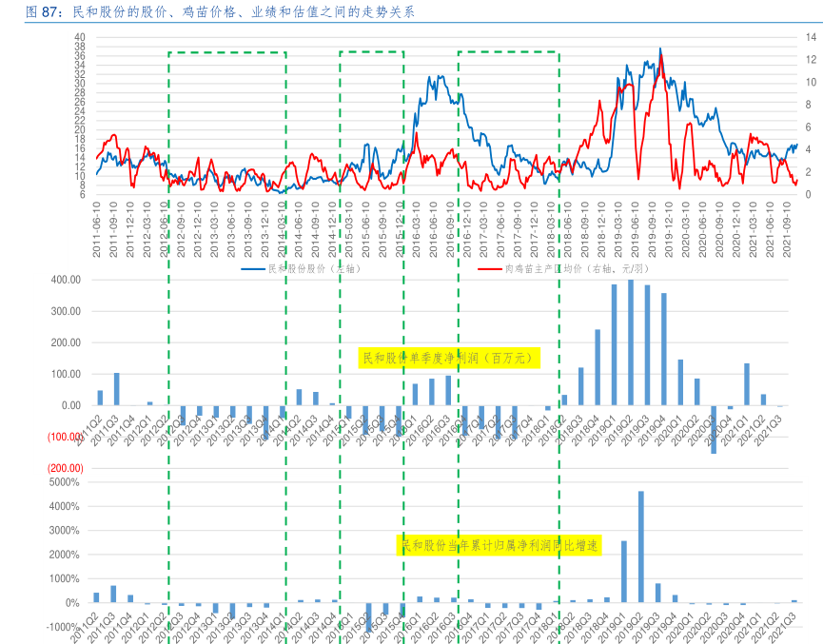Click the date label '2021-09-10'

pos(786,229)
